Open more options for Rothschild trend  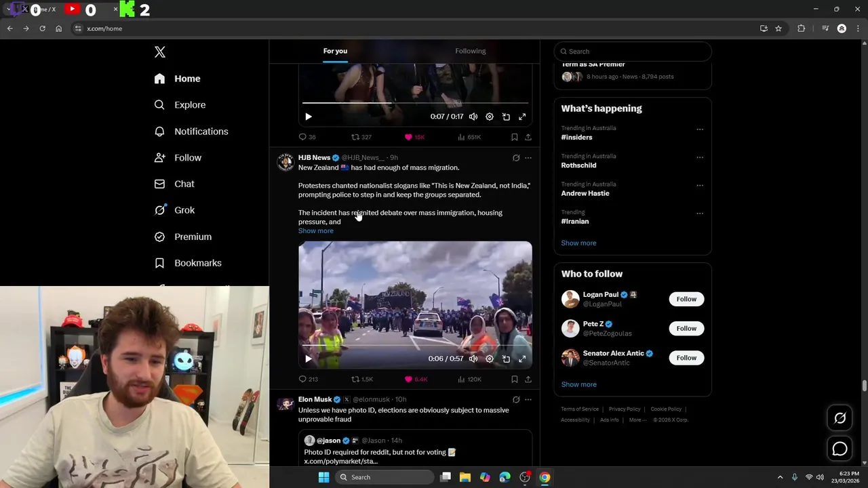tap(700, 158)
